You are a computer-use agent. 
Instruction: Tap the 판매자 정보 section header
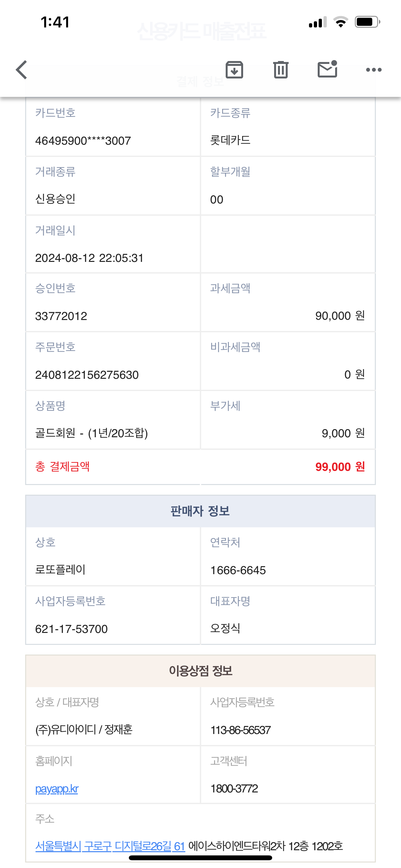click(200, 511)
